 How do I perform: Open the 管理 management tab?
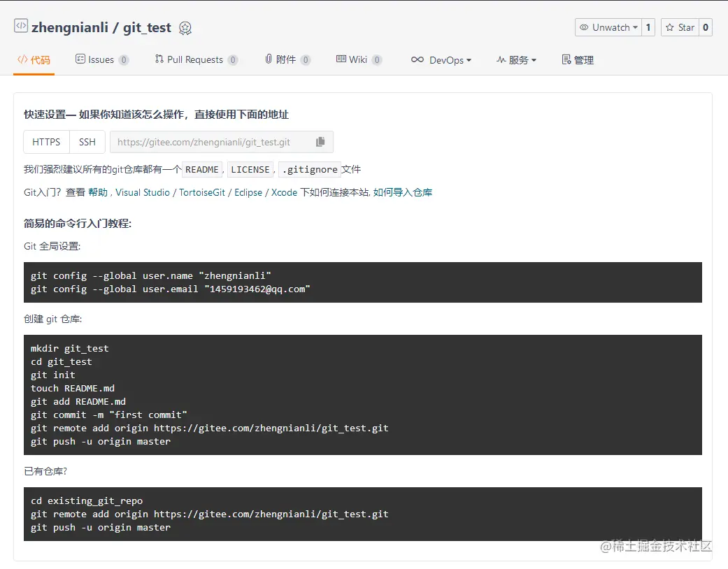pos(578,60)
